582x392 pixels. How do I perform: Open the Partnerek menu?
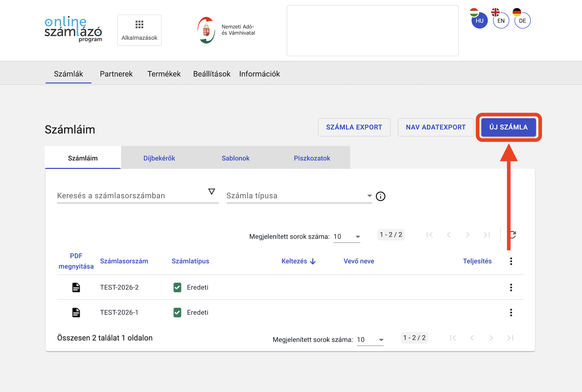[116, 74]
